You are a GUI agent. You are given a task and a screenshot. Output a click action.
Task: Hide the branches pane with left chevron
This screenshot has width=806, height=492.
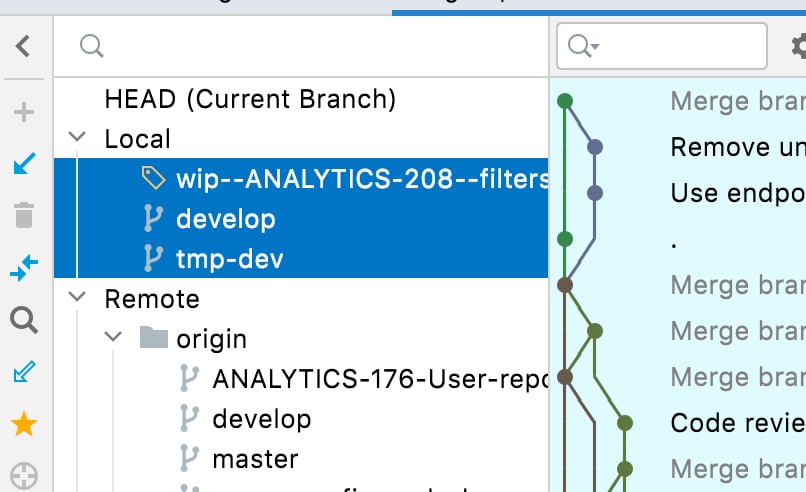[23, 46]
